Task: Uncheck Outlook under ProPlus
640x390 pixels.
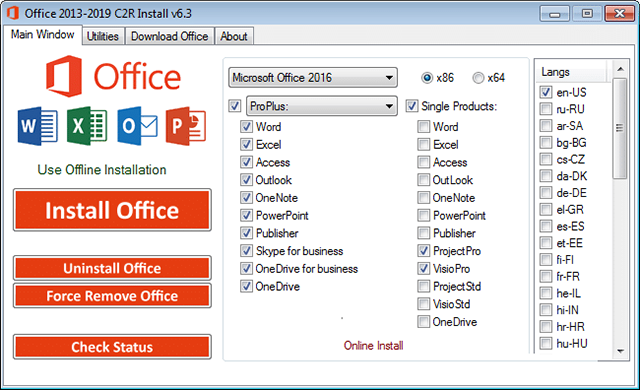Action: tap(246, 180)
